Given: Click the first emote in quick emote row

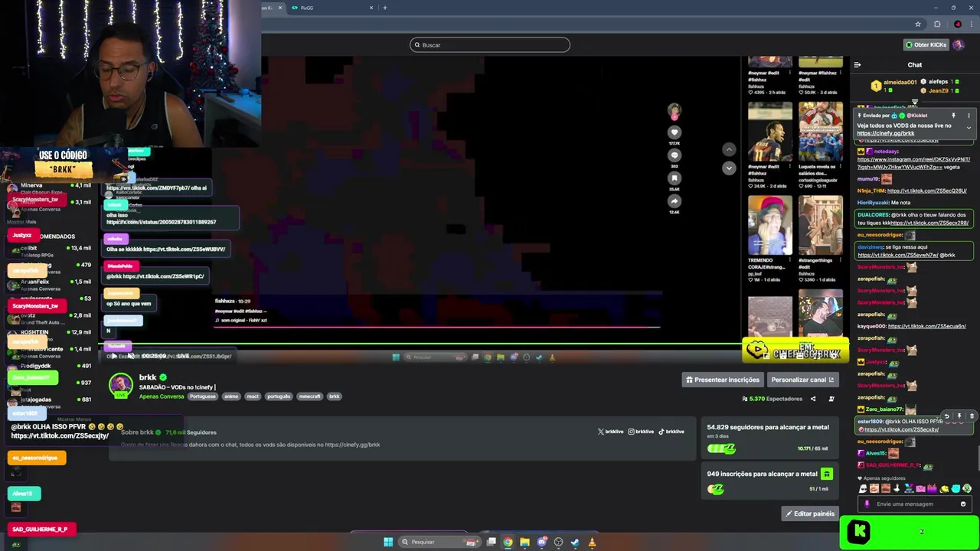Looking at the screenshot, I should (x=863, y=488).
